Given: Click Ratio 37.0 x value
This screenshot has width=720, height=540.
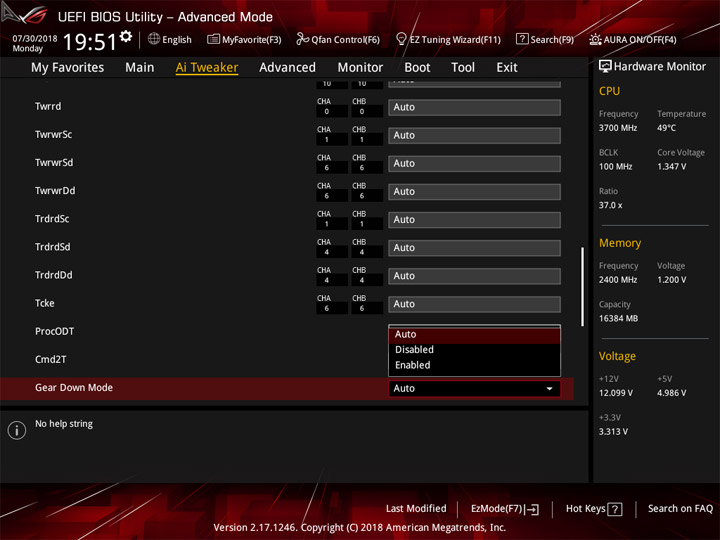Looking at the screenshot, I should [x=610, y=205].
